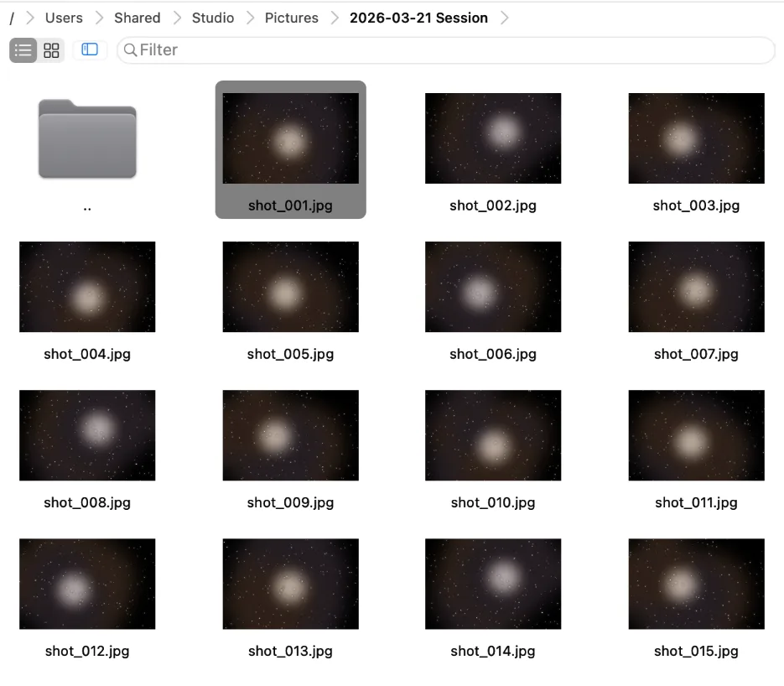Screen dimensions: 784x686
Task: Select shot_010.jpg thumbnail
Action: pos(493,435)
